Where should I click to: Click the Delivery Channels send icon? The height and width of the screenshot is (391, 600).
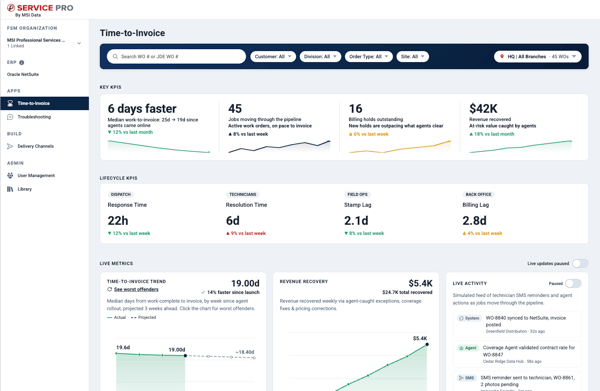(10, 146)
